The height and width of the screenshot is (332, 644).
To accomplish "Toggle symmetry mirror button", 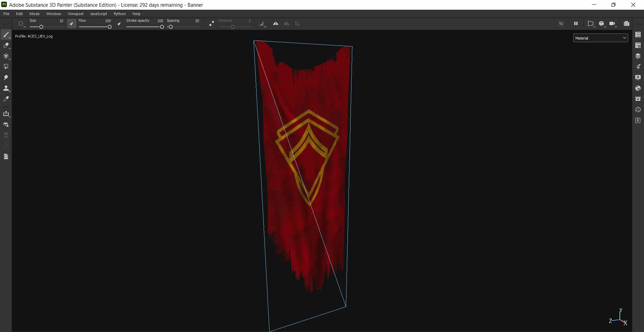I will pos(276,23).
